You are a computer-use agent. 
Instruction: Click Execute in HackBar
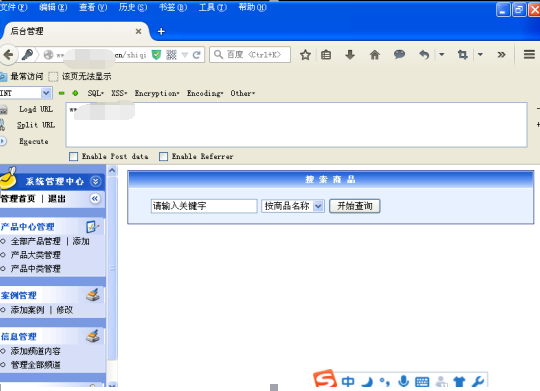point(33,141)
